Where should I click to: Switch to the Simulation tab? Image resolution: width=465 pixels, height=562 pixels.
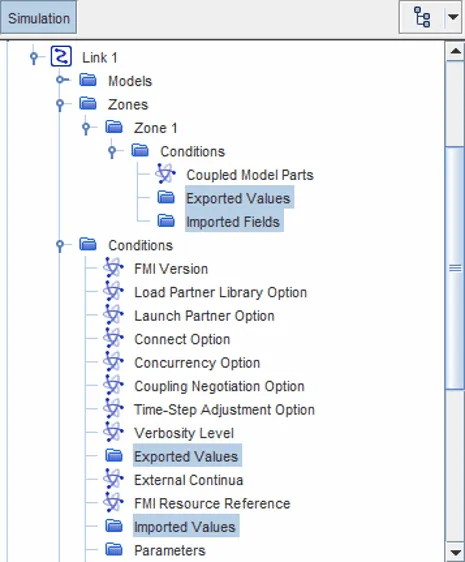(39, 18)
